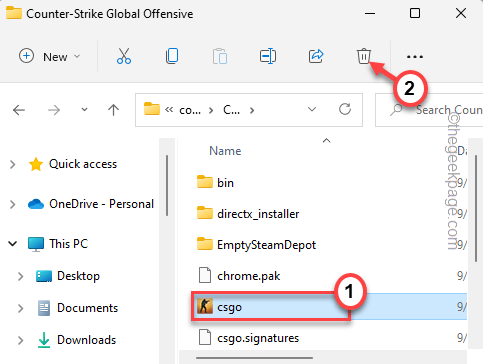The width and height of the screenshot is (483, 364).
Task: Collapse the This PC tree node
Action: [x=13, y=244]
